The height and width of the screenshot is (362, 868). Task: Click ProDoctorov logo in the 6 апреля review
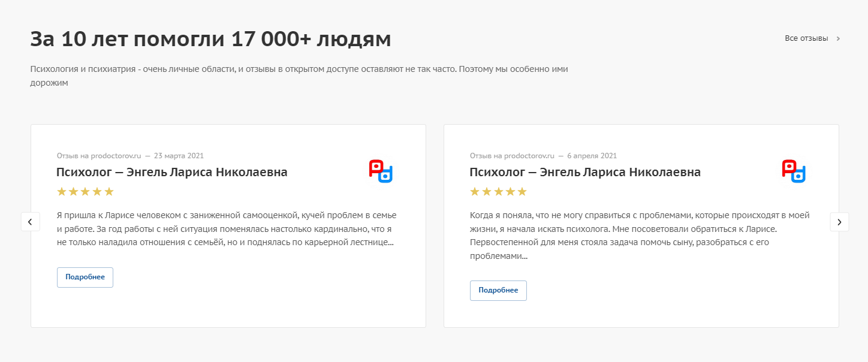(794, 171)
